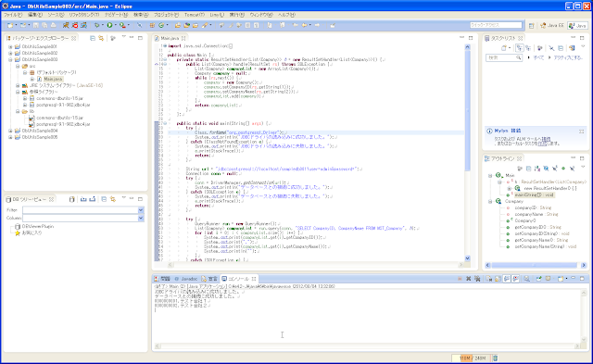Collapse the src folder node
The image size is (593, 364).
point(18,66)
